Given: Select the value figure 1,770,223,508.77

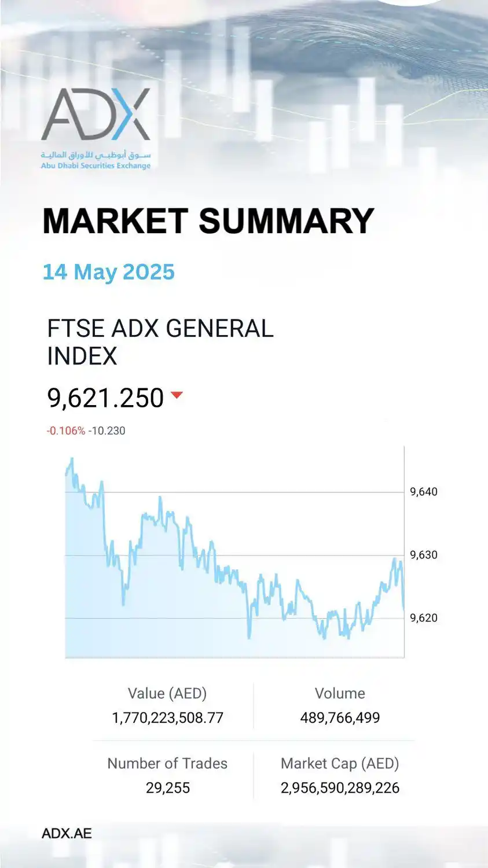Looking at the screenshot, I should tap(167, 718).
